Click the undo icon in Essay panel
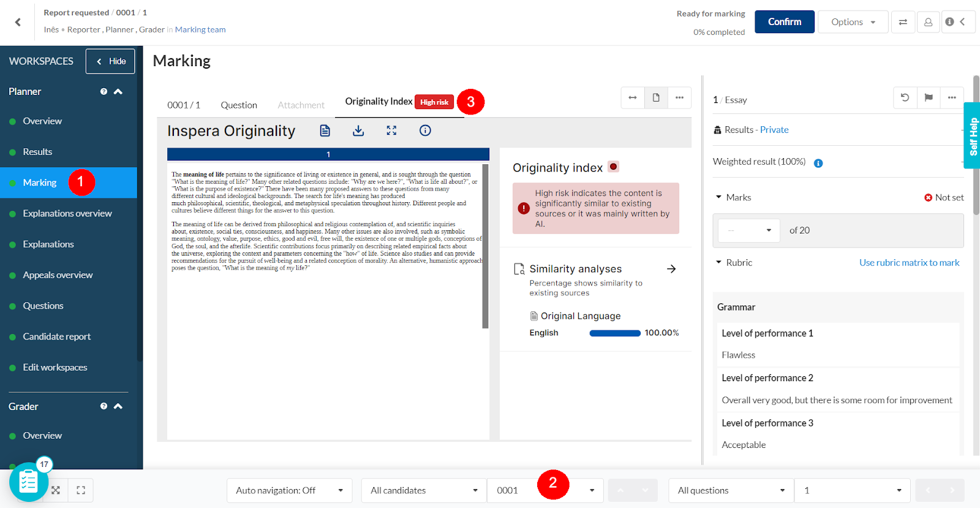980x508 pixels. pyautogui.click(x=905, y=97)
